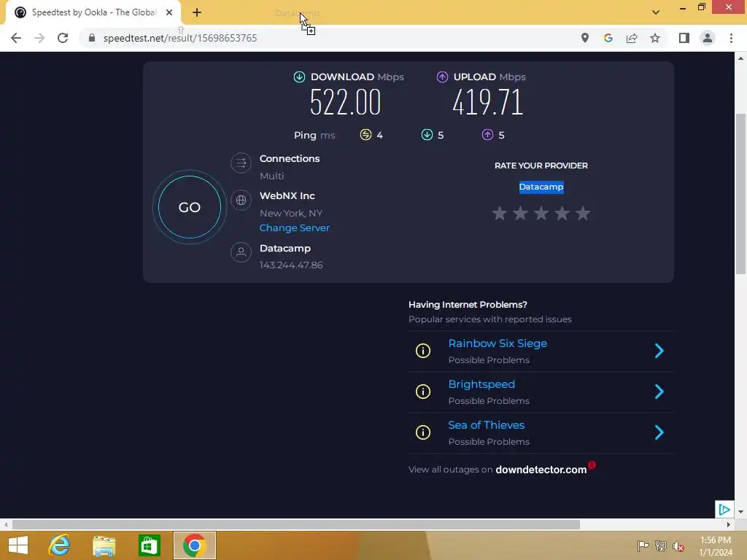Rate provider four stars

(x=562, y=213)
